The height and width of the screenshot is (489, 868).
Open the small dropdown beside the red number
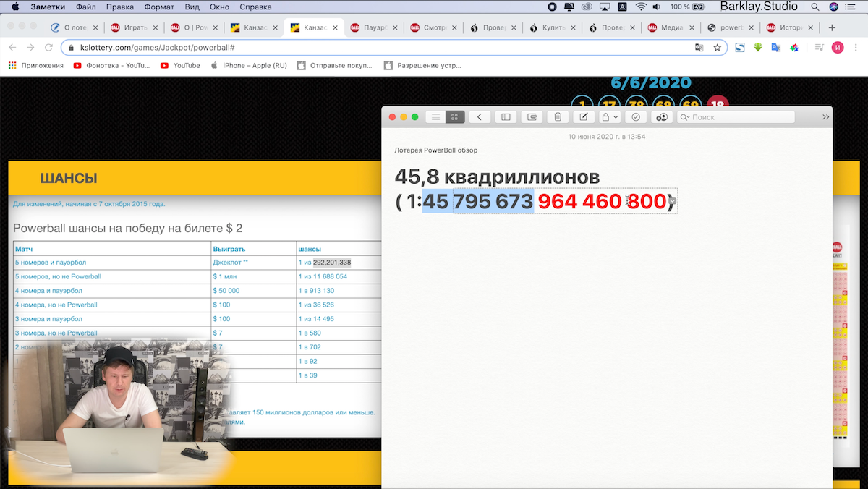[673, 200]
